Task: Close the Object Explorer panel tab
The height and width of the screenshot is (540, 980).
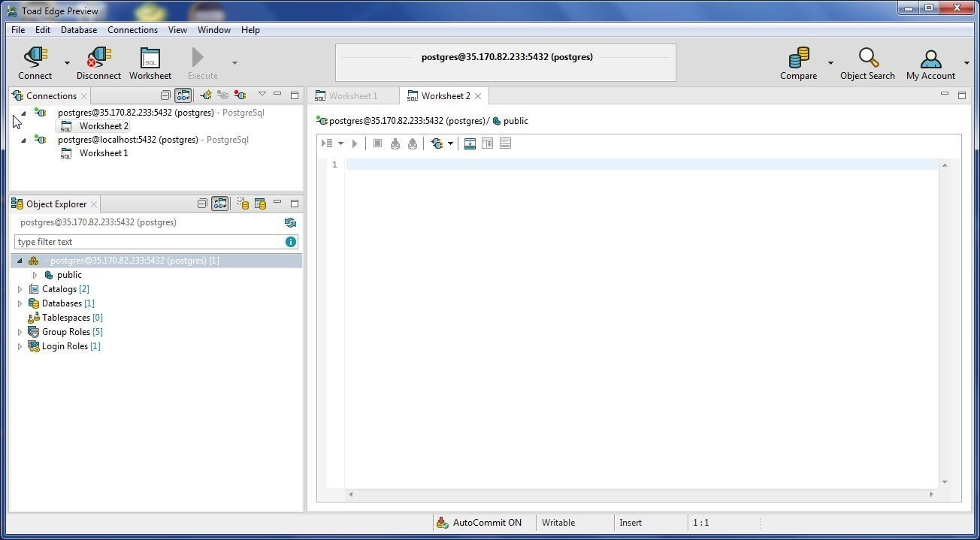Action: point(94,204)
